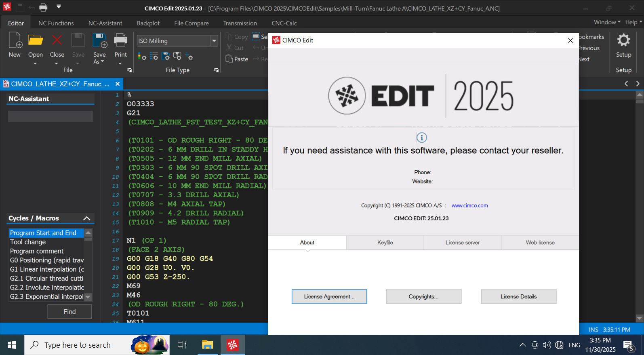Image resolution: width=644 pixels, height=355 pixels.
Task: Open the notification center icon
Action: [x=628, y=345]
